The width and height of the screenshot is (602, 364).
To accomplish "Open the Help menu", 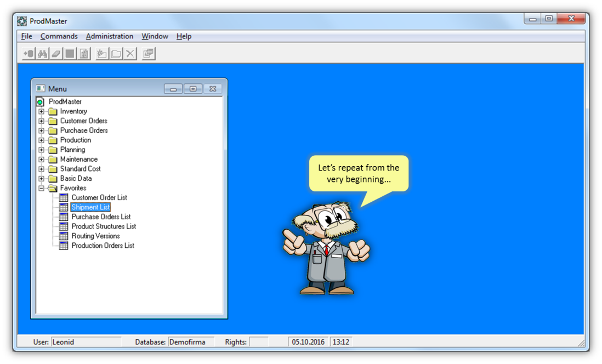I will tap(184, 36).
